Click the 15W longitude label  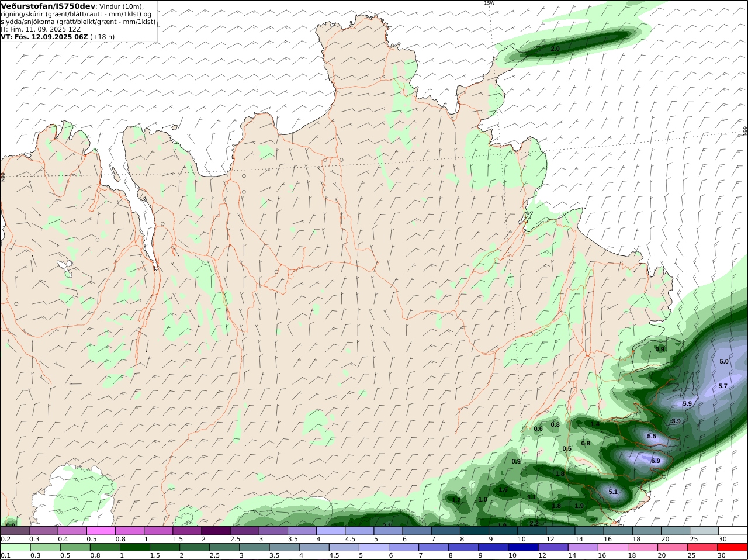pos(489,3)
